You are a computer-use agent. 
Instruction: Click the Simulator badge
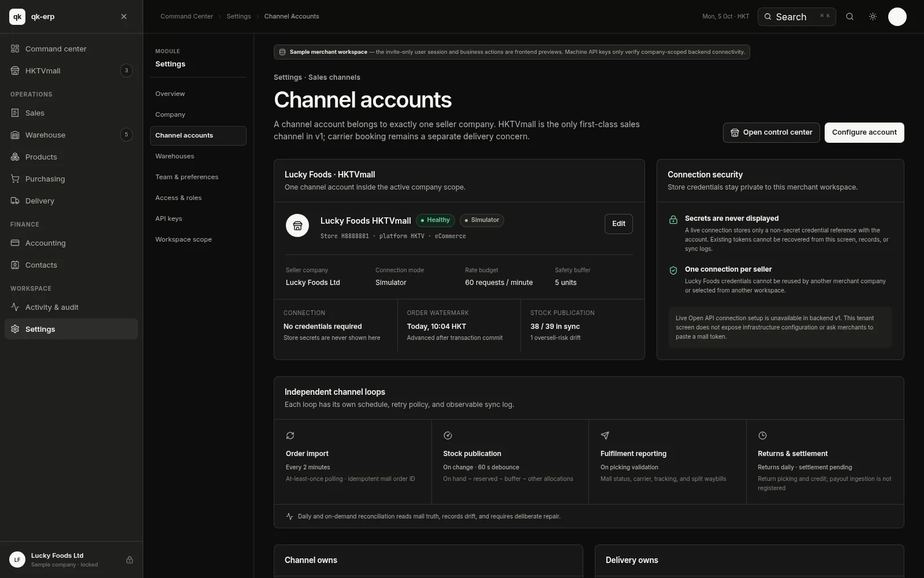(x=482, y=220)
